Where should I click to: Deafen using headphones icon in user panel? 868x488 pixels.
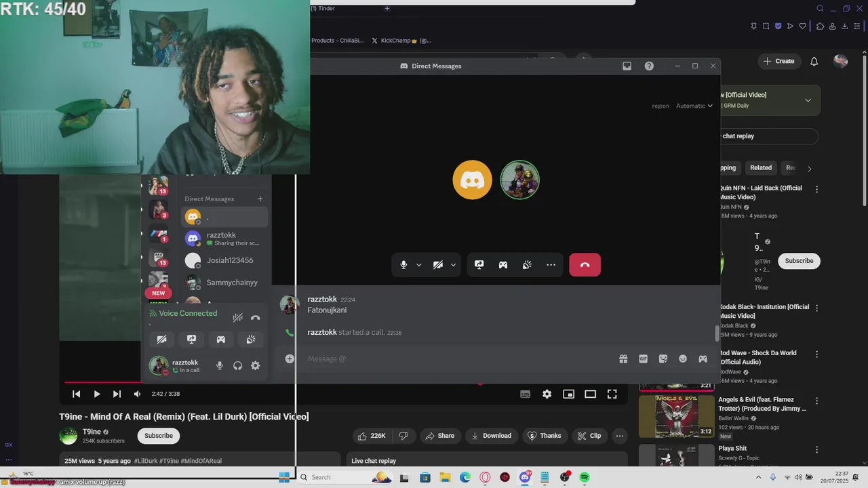237,365
